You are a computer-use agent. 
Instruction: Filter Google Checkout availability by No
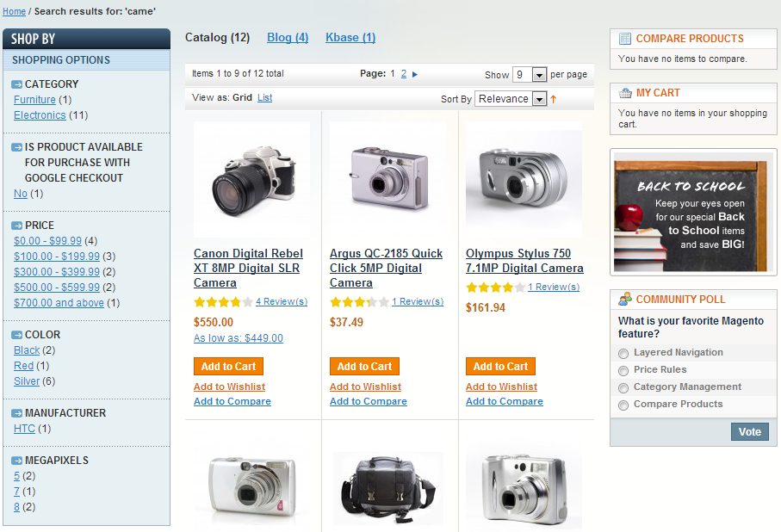point(21,194)
